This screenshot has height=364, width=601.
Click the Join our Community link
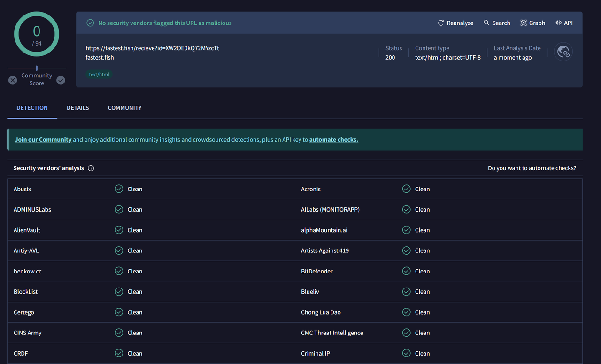pyautogui.click(x=43, y=139)
